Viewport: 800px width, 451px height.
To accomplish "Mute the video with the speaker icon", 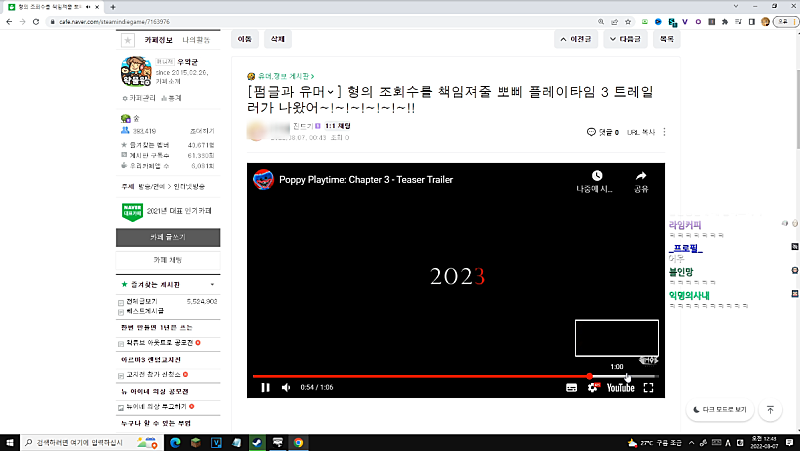I will coord(286,388).
